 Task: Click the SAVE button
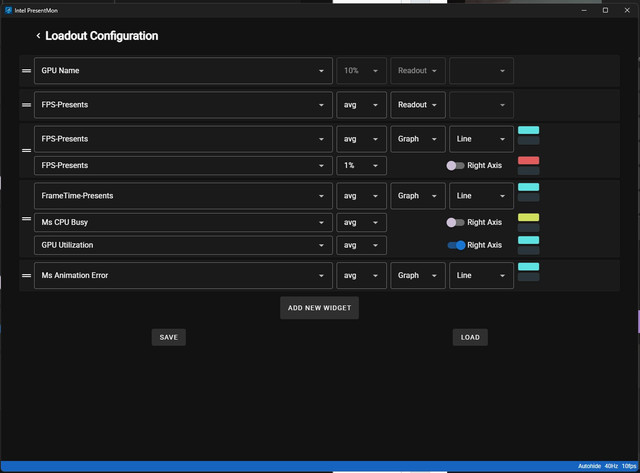(x=169, y=337)
